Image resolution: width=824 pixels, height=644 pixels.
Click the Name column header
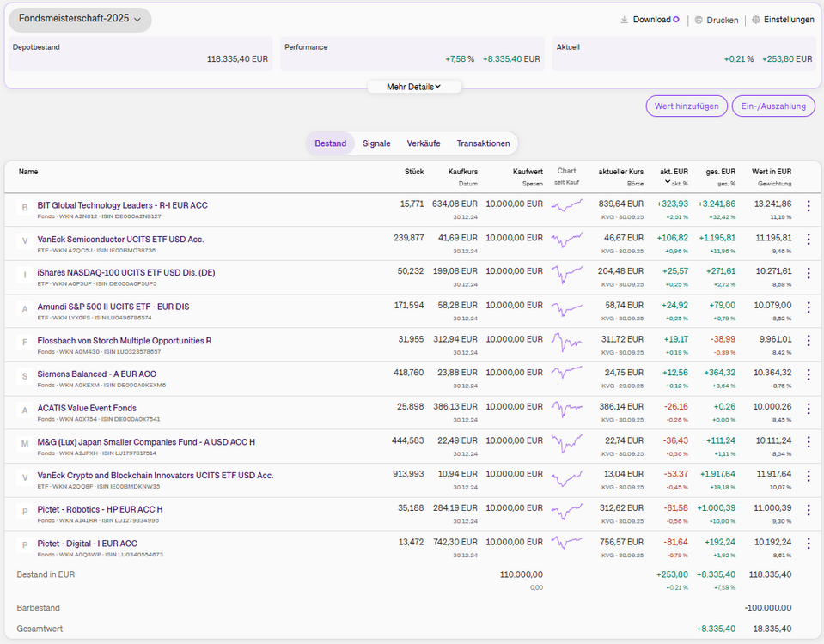28,172
